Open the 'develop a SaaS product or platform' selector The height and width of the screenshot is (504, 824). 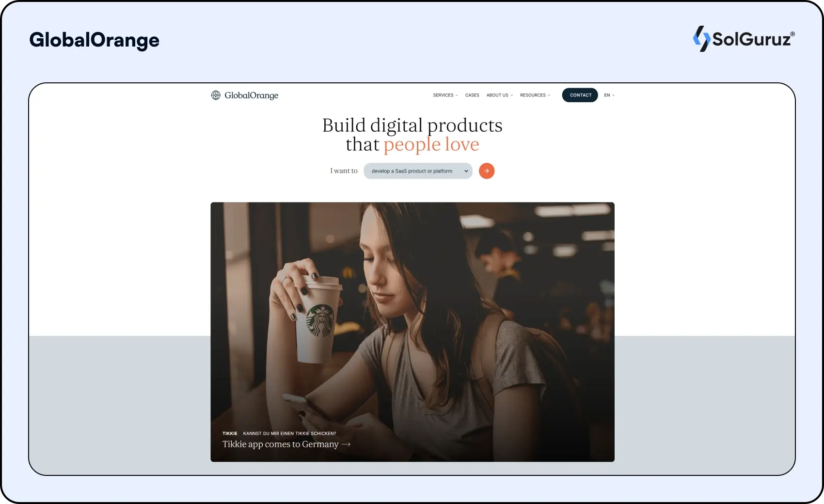[418, 171]
